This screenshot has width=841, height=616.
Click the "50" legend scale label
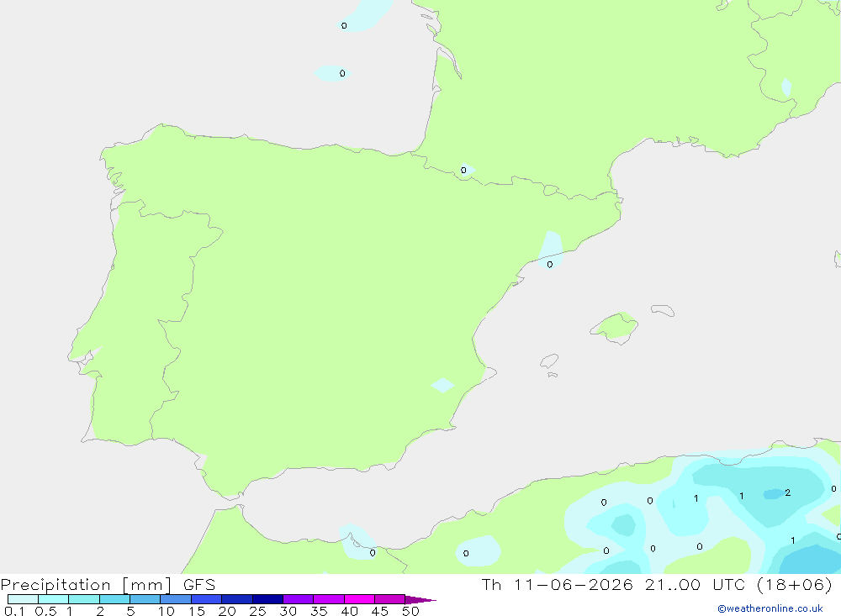point(410,611)
